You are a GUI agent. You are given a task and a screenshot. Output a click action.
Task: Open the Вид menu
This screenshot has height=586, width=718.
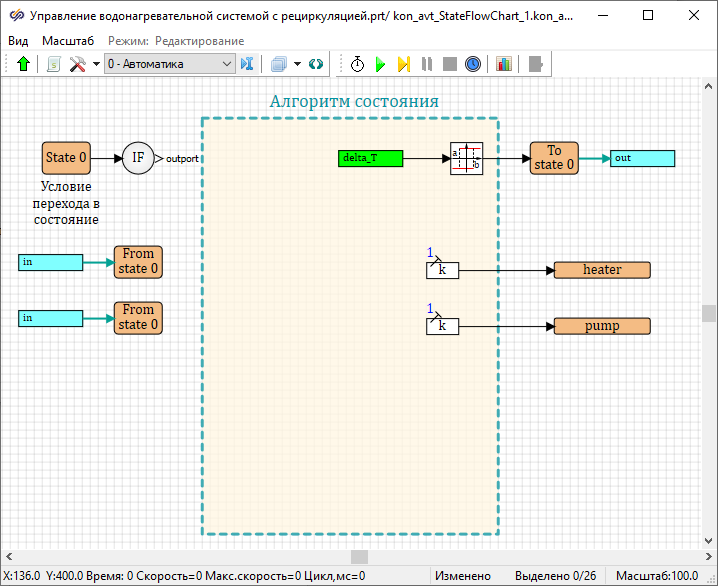pos(18,40)
